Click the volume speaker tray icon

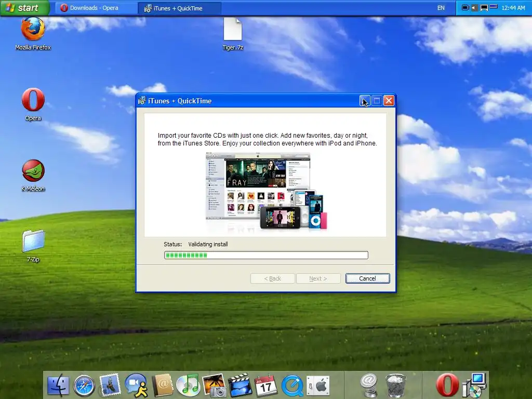(474, 7)
